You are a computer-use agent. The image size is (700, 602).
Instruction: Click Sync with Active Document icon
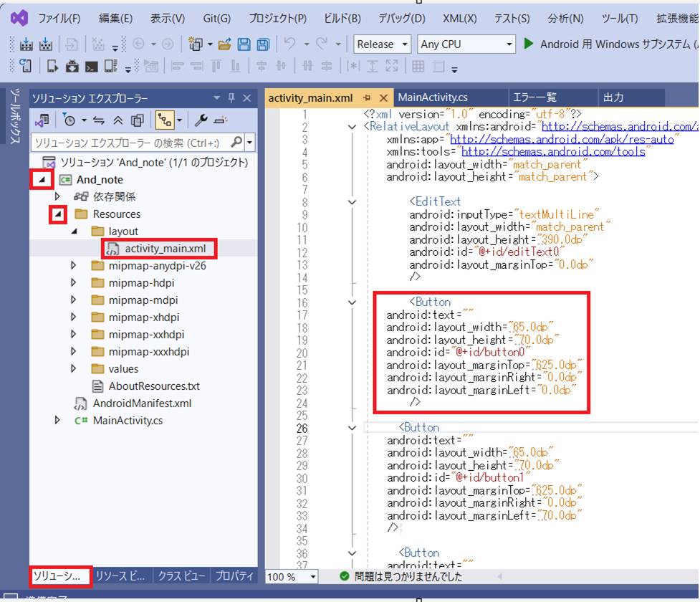99,120
